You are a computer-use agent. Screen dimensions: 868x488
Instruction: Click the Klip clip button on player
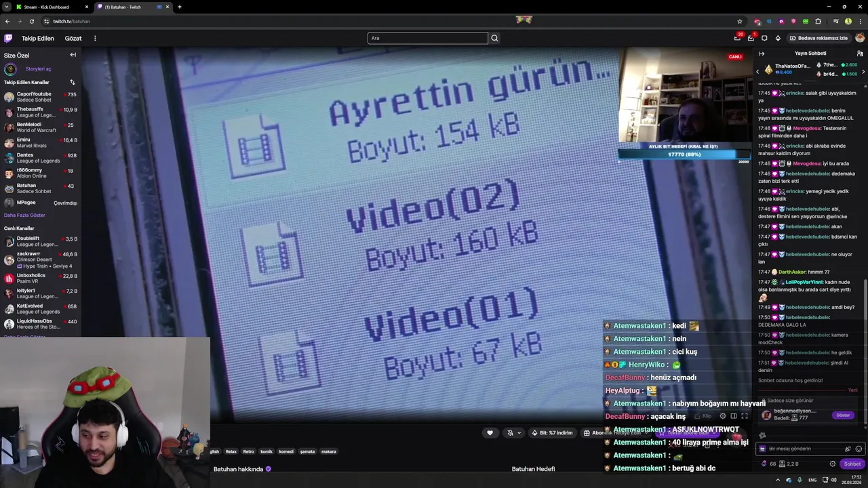pos(703,415)
